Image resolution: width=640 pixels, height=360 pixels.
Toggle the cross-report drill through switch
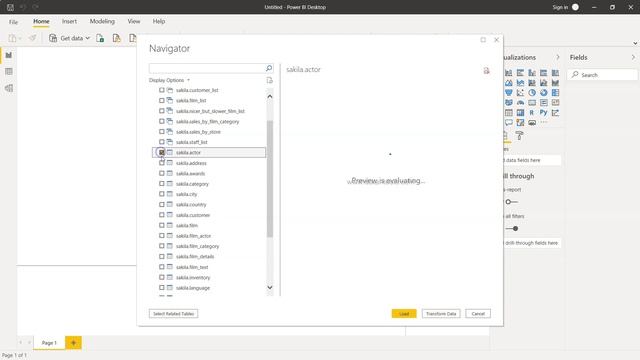[511, 202]
